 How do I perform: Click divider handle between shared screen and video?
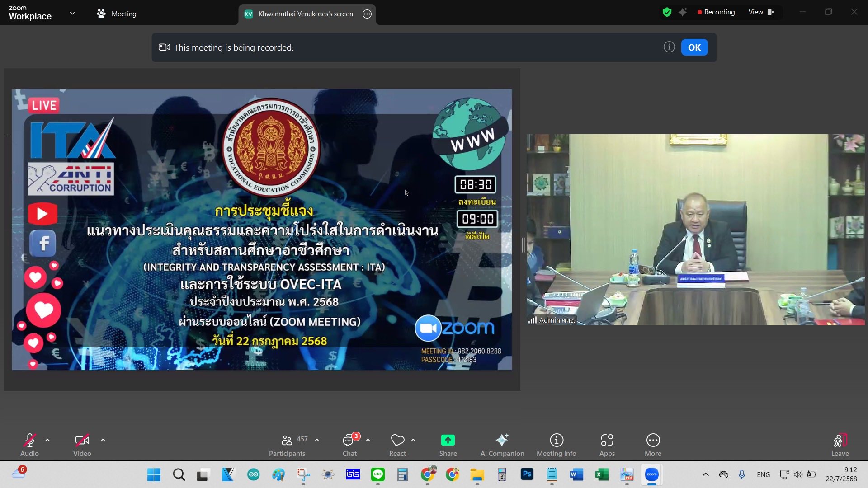[523, 245]
